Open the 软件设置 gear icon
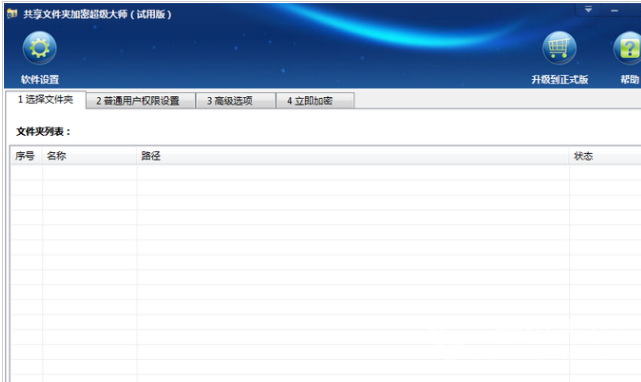641x382 pixels. pyautogui.click(x=40, y=48)
